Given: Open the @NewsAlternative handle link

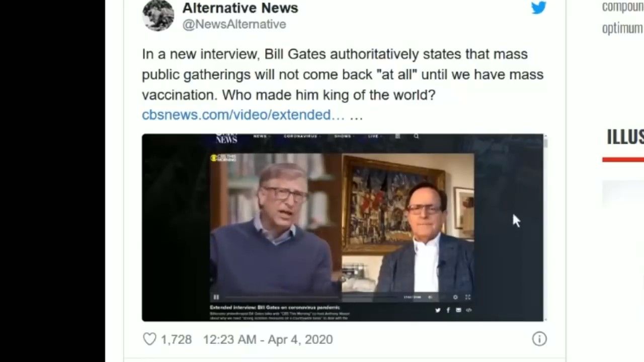Looking at the screenshot, I should pyautogui.click(x=234, y=24).
